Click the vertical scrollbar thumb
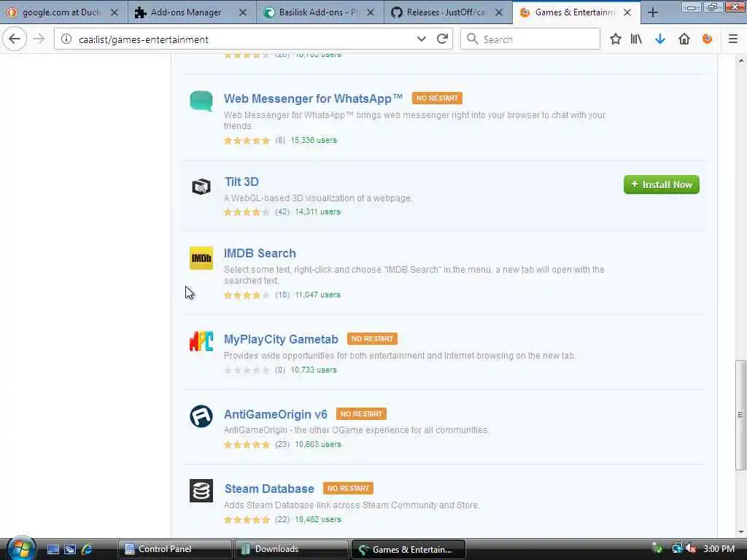747x560 pixels. 740,415
